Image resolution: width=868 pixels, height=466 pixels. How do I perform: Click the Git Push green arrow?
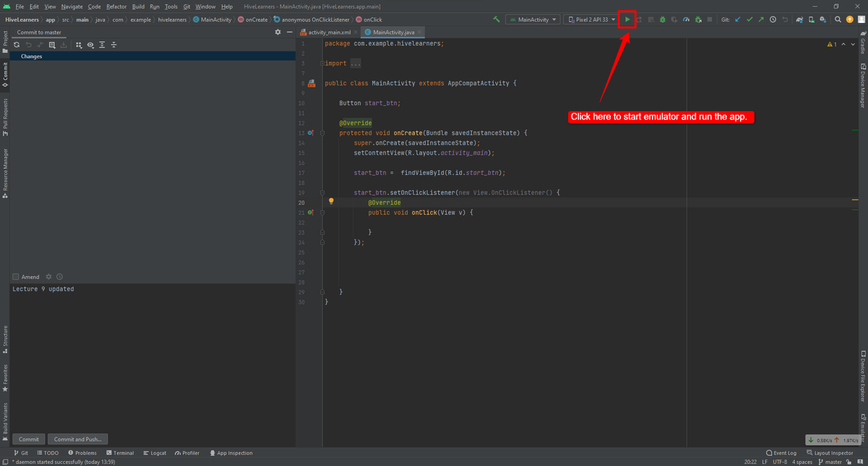point(761,20)
